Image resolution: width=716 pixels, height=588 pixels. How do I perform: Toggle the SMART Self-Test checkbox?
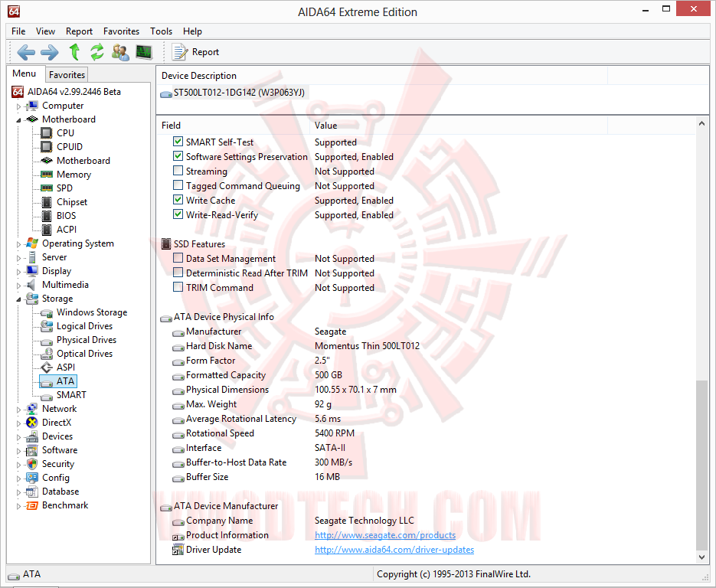tap(178, 142)
